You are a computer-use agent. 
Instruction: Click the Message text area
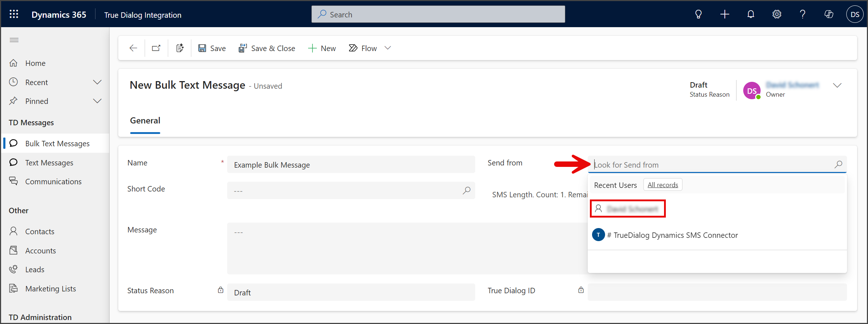pos(407,248)
